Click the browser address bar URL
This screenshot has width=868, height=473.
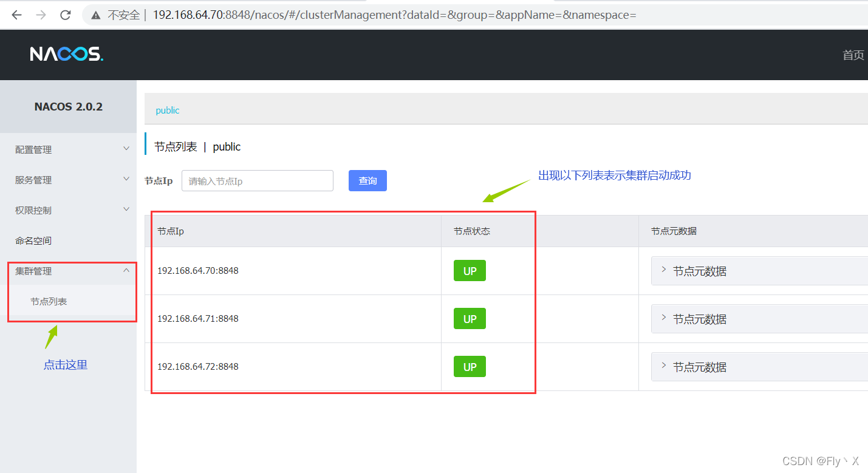[394, 15]
